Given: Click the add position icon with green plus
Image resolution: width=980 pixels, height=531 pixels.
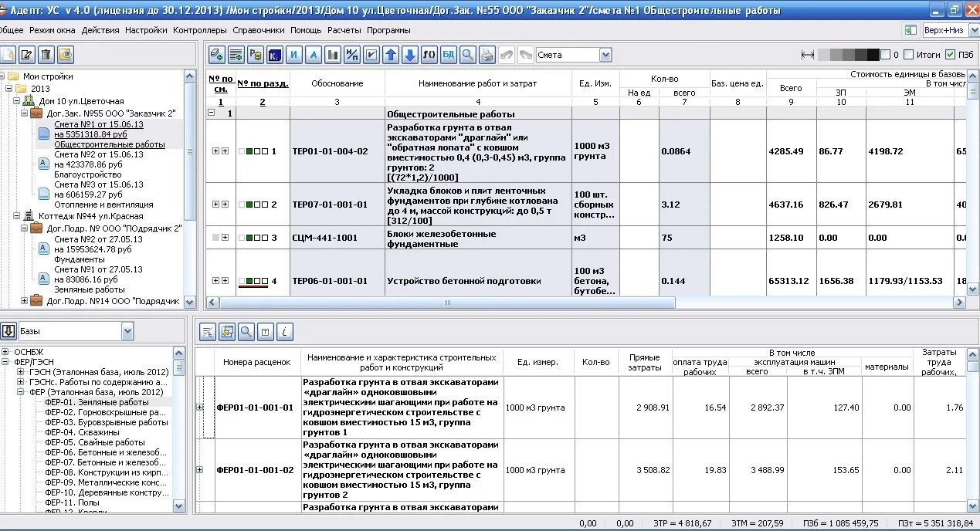Looking at the screenshot, I should click(x=217, y=55).
